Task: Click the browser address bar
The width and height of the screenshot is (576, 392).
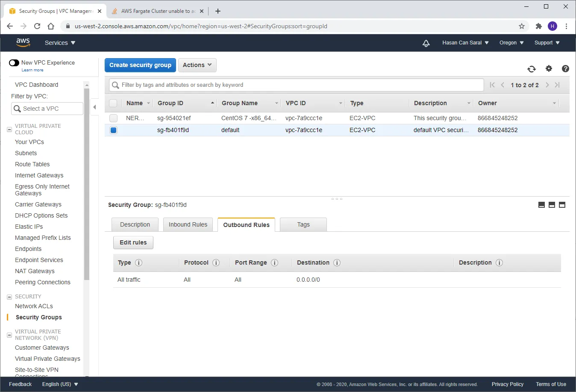Action: point(295,26)
